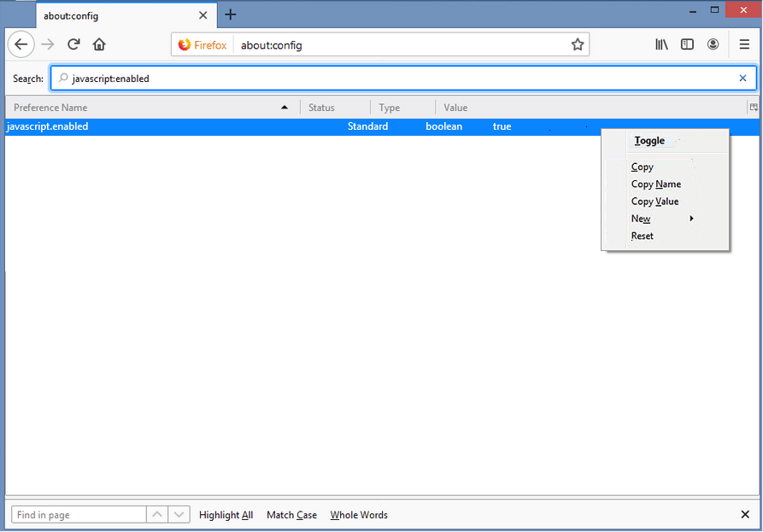Select Toggle in the context menu
763x532 pixels.
[x=649, y=140]
